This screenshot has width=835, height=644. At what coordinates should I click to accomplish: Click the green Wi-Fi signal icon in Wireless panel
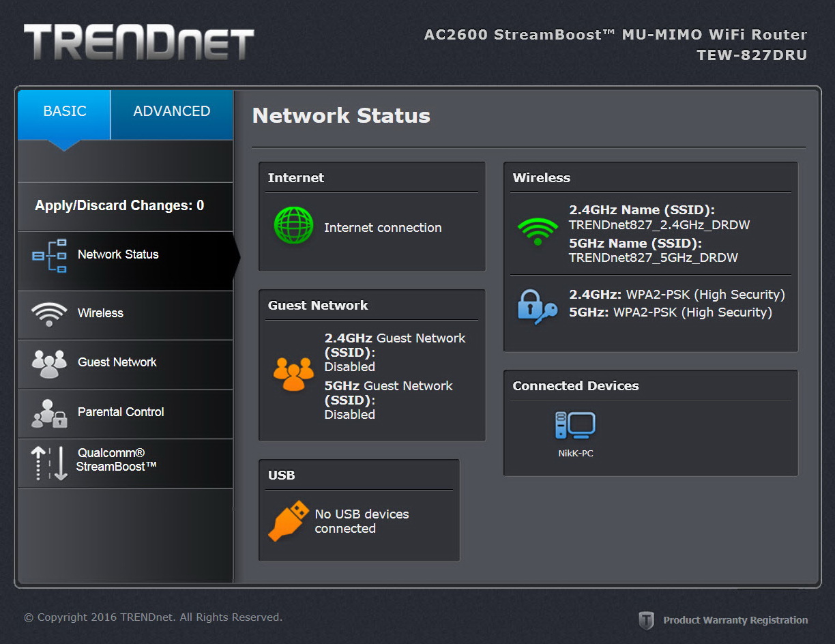pyautogui.click(x=538, y=232)
